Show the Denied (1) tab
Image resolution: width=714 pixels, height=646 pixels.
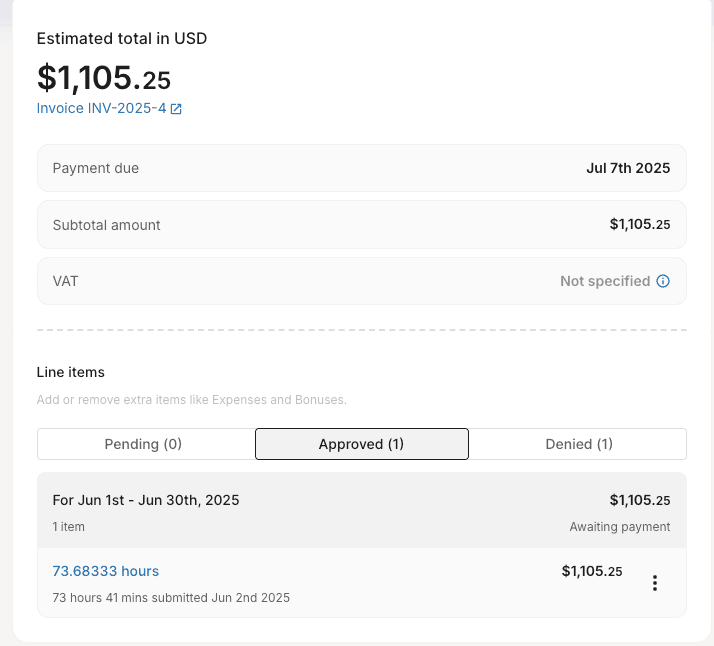tap(578, 444)
